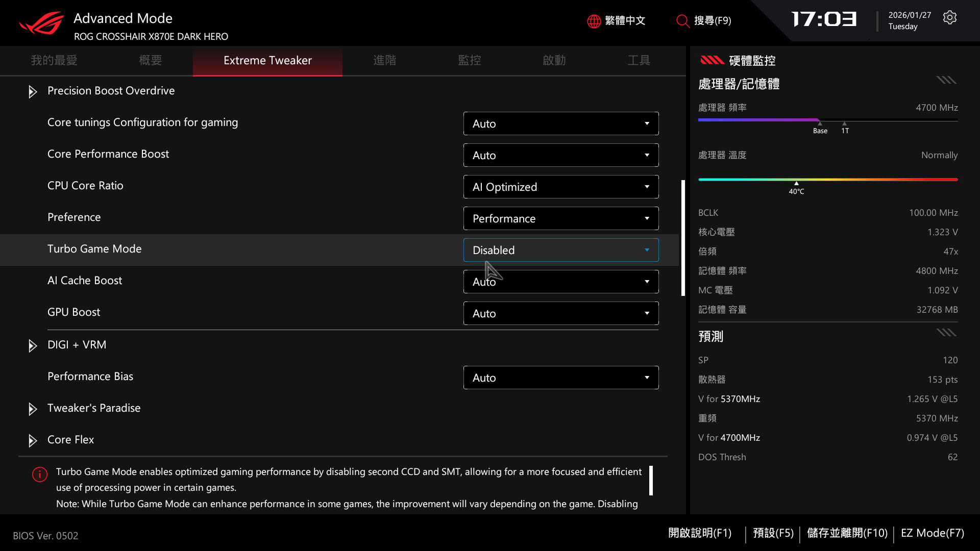Screen dimensions: 980x551
Task: Switch to the 監控 tab
Action: 469,60
